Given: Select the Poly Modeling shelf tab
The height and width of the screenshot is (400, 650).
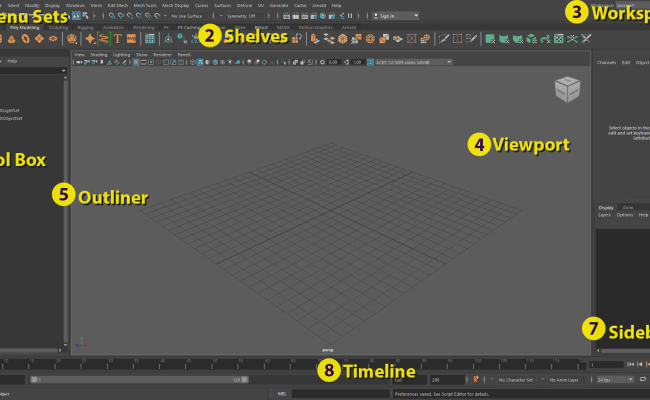Looking at the screenshot, I should (24, 27).
